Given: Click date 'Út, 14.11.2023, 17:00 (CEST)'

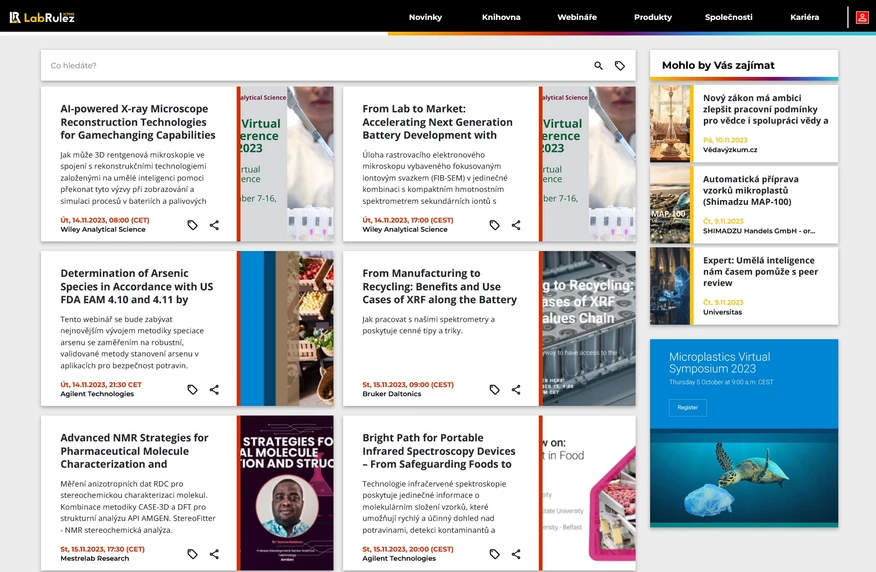Looking at the screenshot, I should click(408, 220).
